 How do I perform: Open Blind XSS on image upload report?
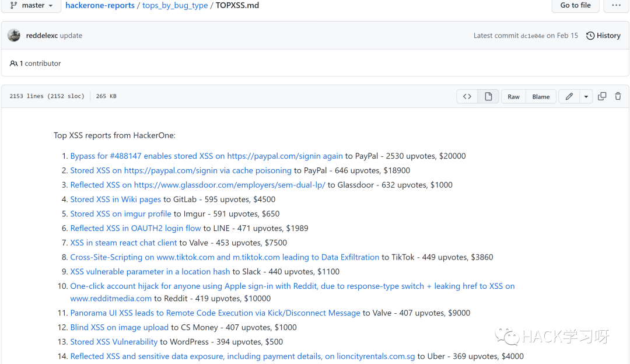click(120, 327)
